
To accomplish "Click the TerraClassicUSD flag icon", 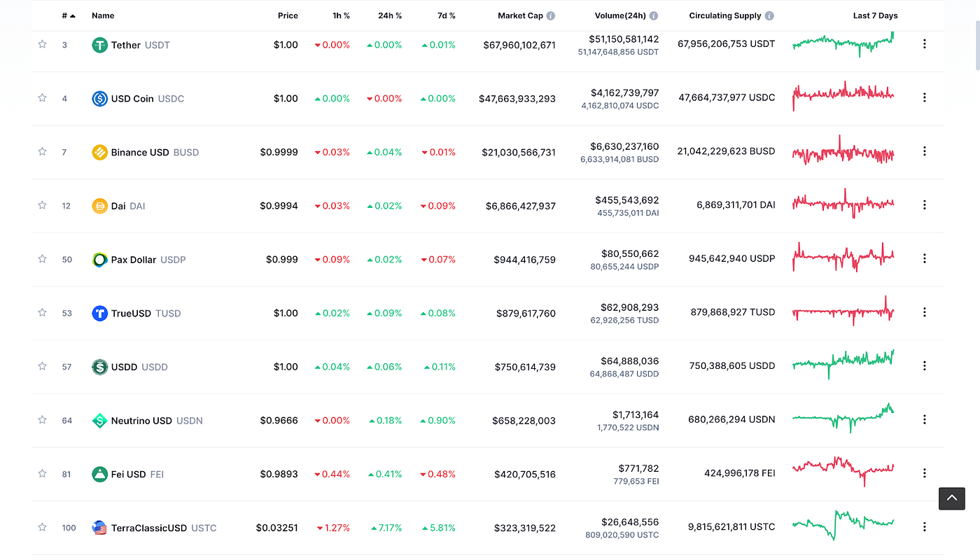I will click(x=99, y=527).
